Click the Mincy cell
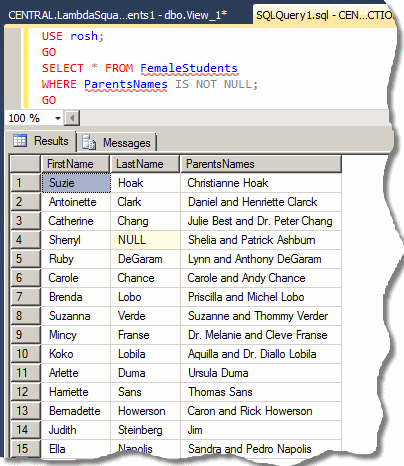Viewport: 404px width, 466px height. click(76, 335)
